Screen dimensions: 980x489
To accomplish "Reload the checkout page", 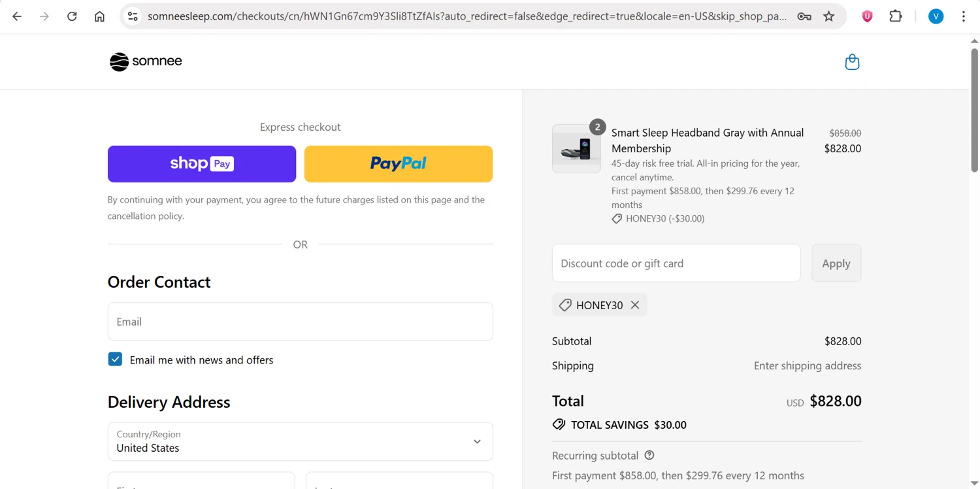I will point(72,16).
